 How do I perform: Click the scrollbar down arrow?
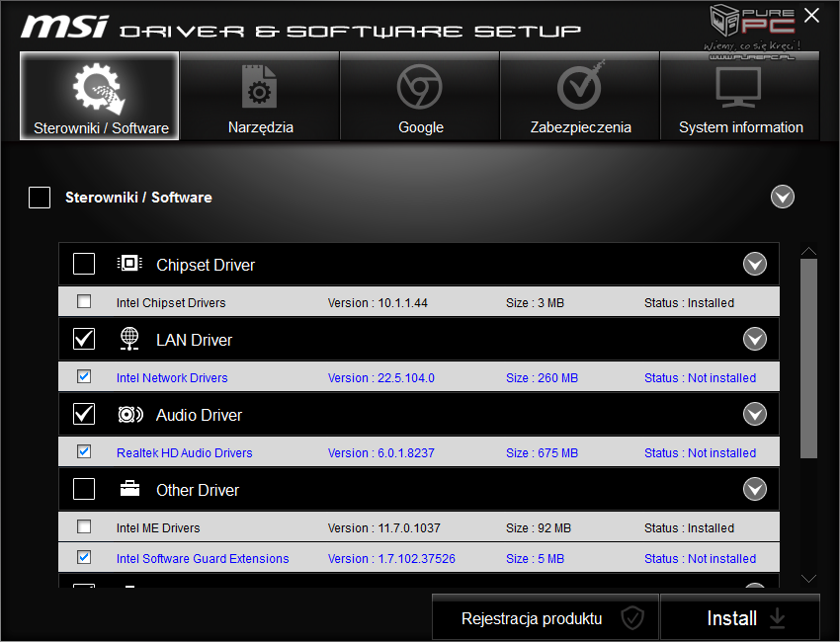point(809,578)
